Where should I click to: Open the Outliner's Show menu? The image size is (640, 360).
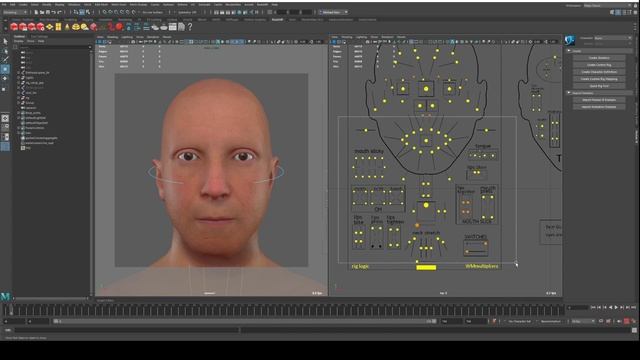(x=31, y=41)
